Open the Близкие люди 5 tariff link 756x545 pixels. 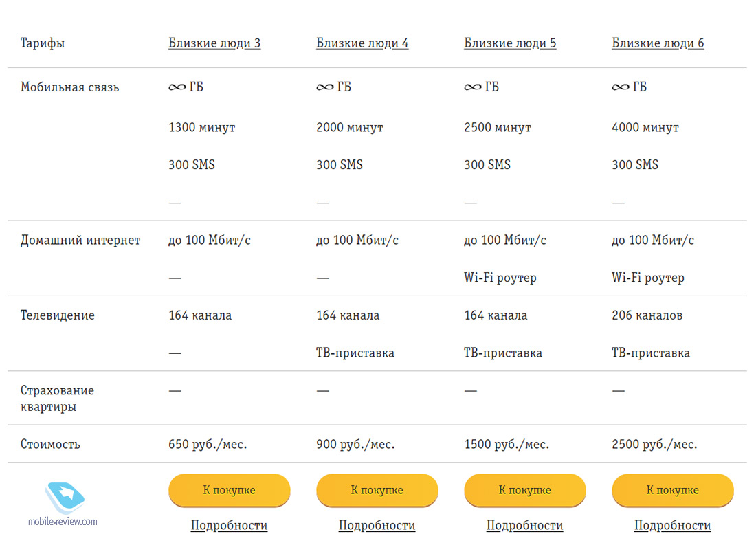510,43
